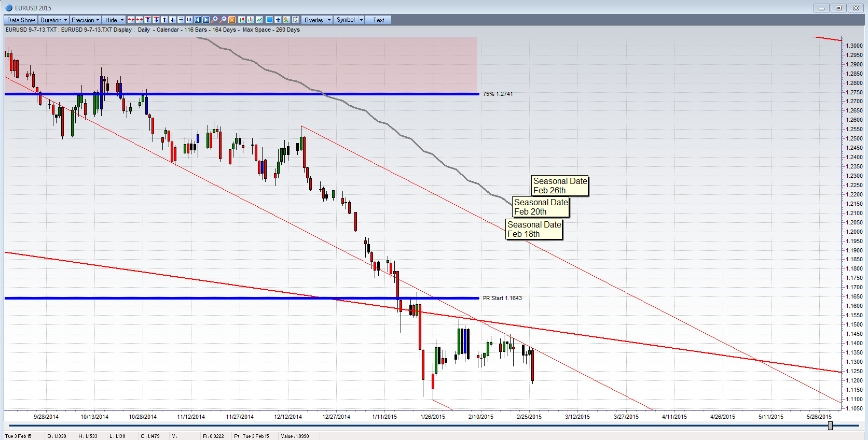Minimize the EURUSD 2015 window
This screenshot has width=868, height=440.
click(x=821, y=8)
